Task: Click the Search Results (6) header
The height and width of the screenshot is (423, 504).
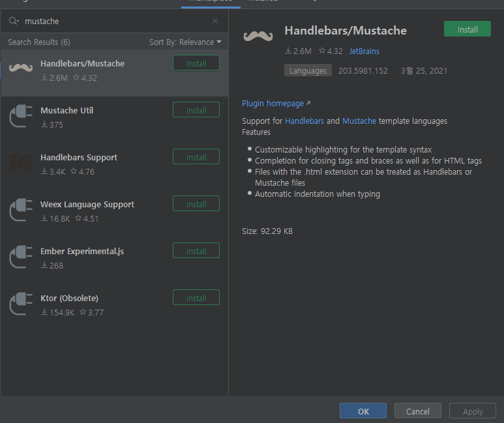Action: tap(39, 42)
